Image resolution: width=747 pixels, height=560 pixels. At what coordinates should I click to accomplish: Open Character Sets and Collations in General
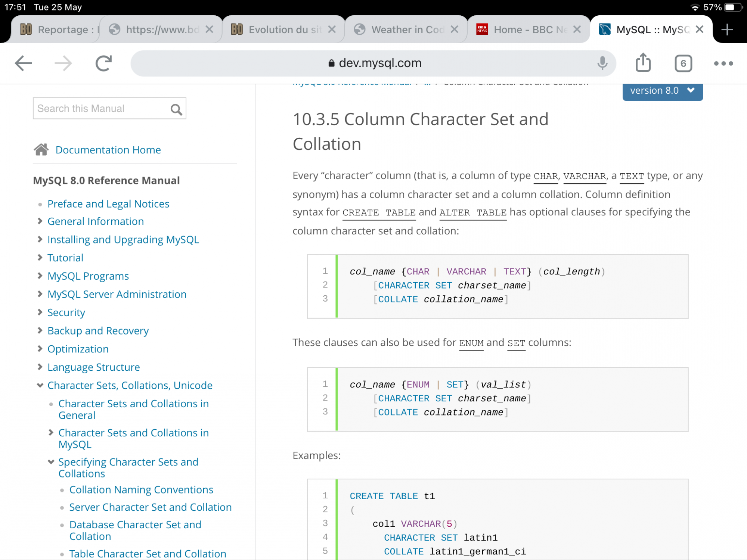pyautogui.click(x=134, y=409)
